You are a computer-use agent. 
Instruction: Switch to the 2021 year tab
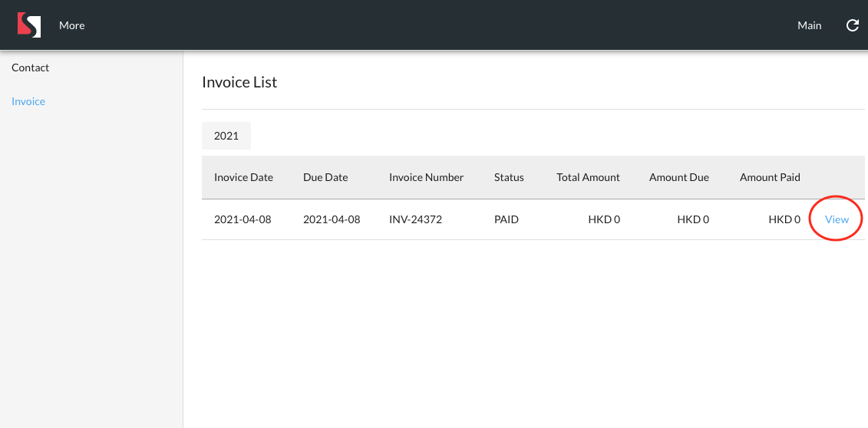(x=226, y=136)
